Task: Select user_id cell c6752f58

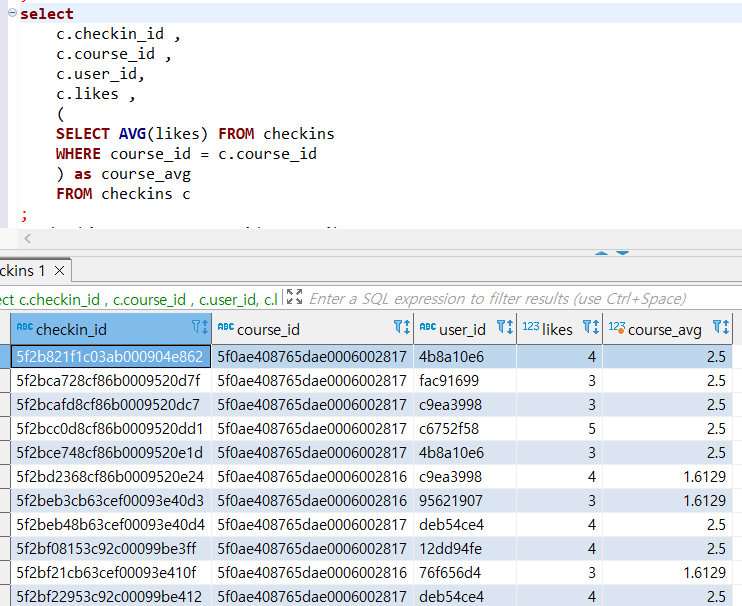Action: tap(465, 429)
